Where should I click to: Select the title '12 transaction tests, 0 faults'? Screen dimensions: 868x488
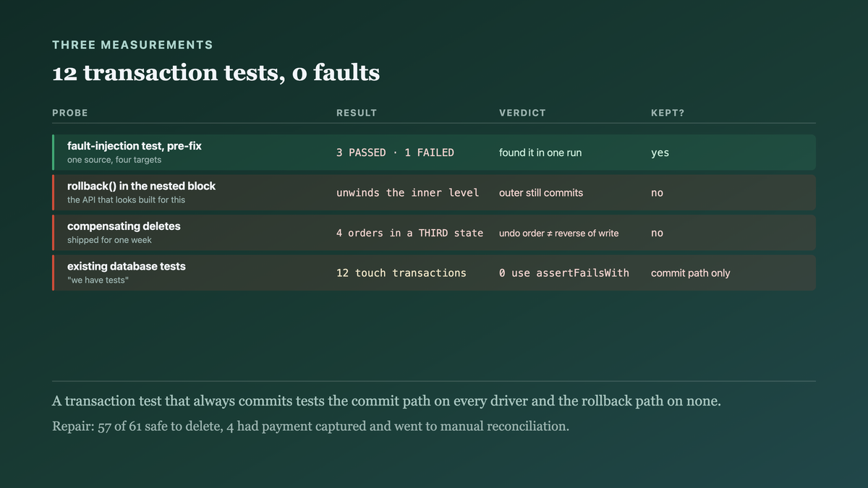pyautogui.click(x=216, y=72)
